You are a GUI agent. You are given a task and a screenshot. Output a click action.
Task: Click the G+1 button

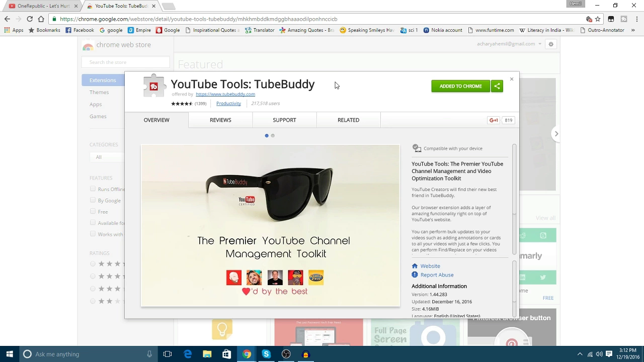pyautogui.click(x=494, y=120)
